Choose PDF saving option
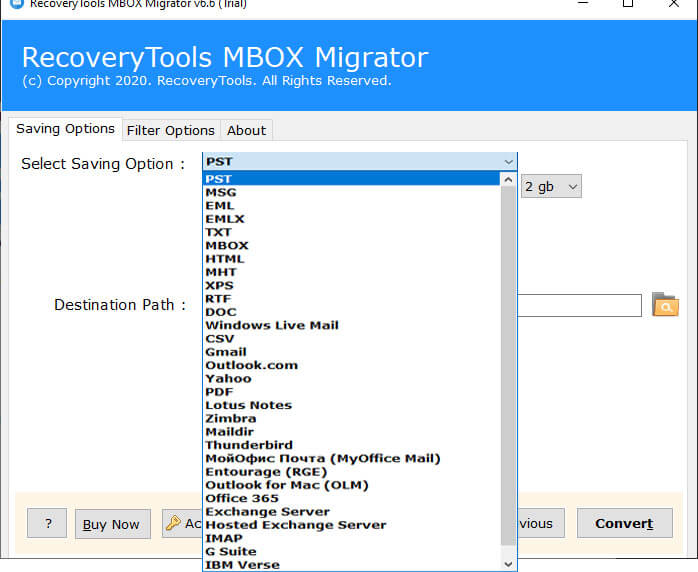The height and width of the screenshot is (572, 698). [x=352, y=392]
